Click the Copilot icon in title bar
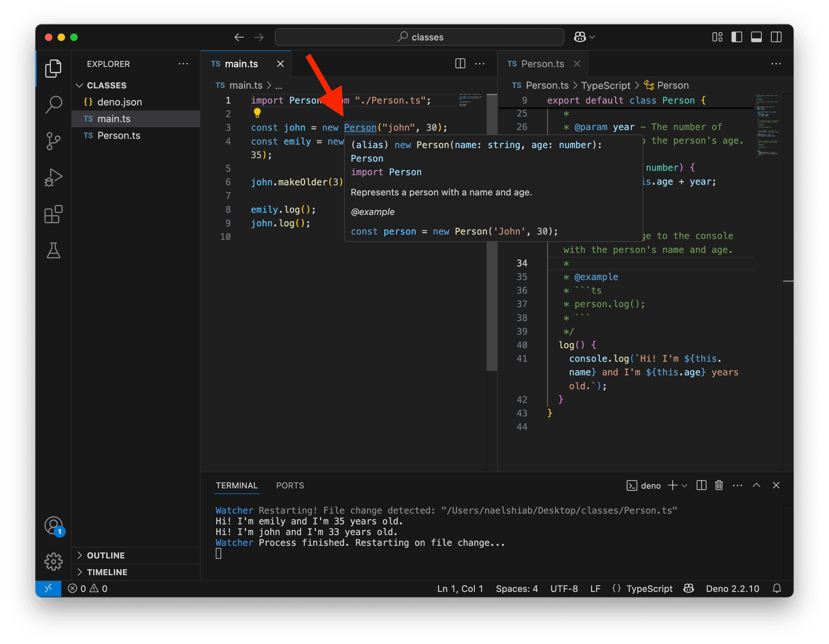The width and height of the screenshot is (829, 644). 580,37
